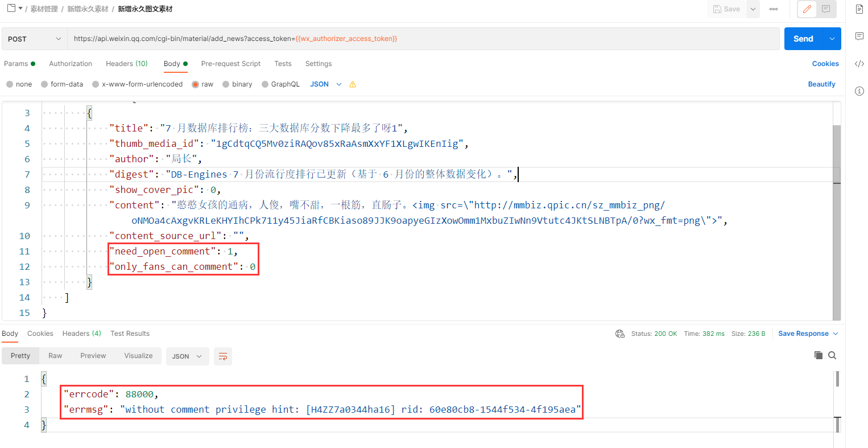Click the Beautify link

point(822,84)
